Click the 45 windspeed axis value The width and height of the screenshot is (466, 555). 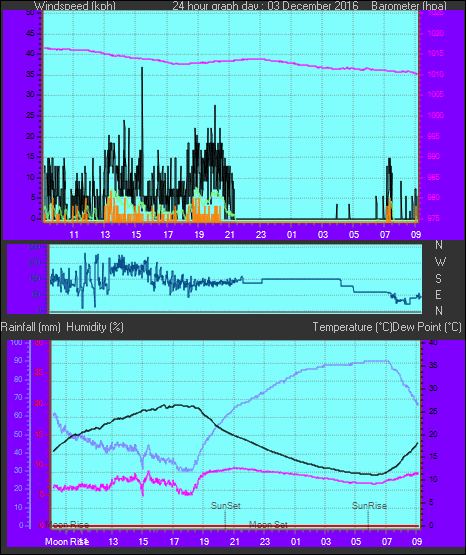tap(30, 34)
